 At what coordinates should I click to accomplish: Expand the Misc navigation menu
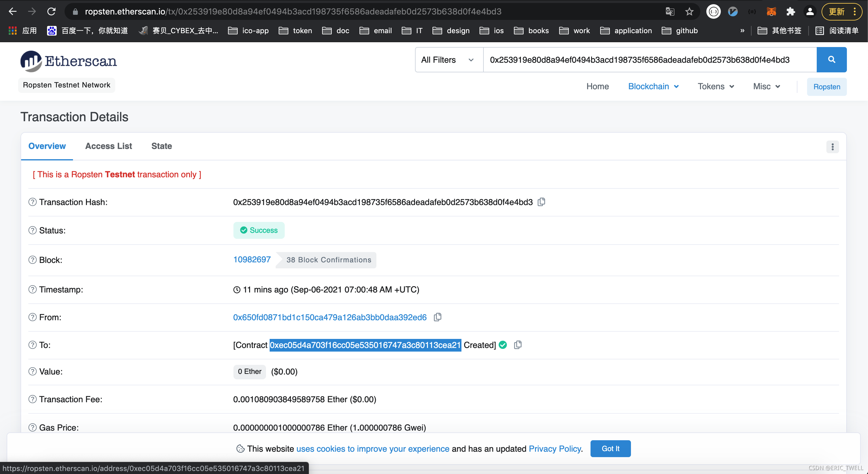tap(767, 87)
